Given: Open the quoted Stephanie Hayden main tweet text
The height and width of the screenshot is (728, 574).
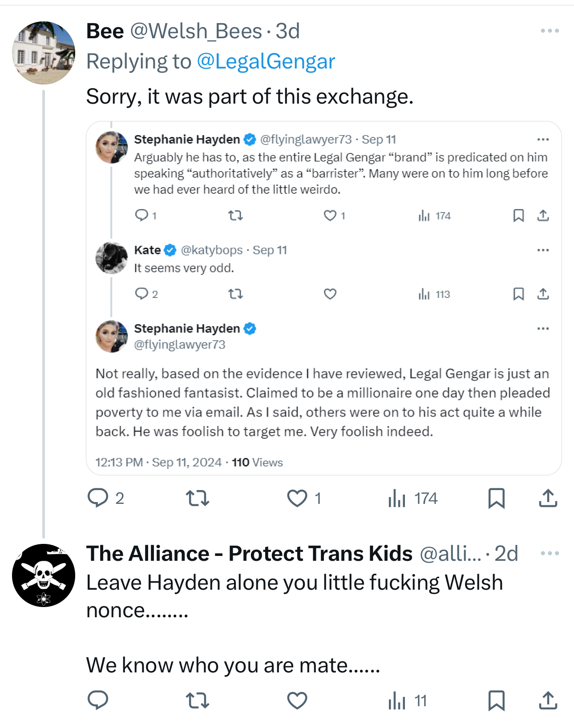Looking at the screenshot, I should click(323, 402).
